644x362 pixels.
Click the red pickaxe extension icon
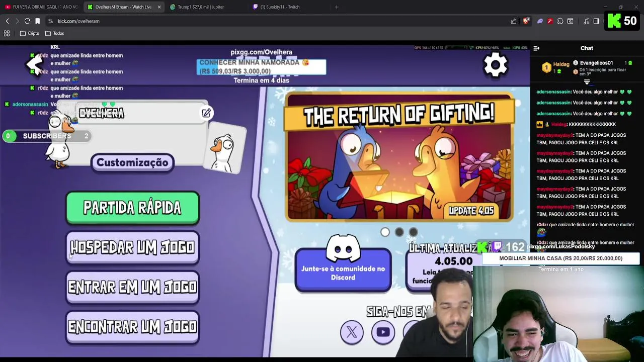pyautogui.click(x=550, y=21)
